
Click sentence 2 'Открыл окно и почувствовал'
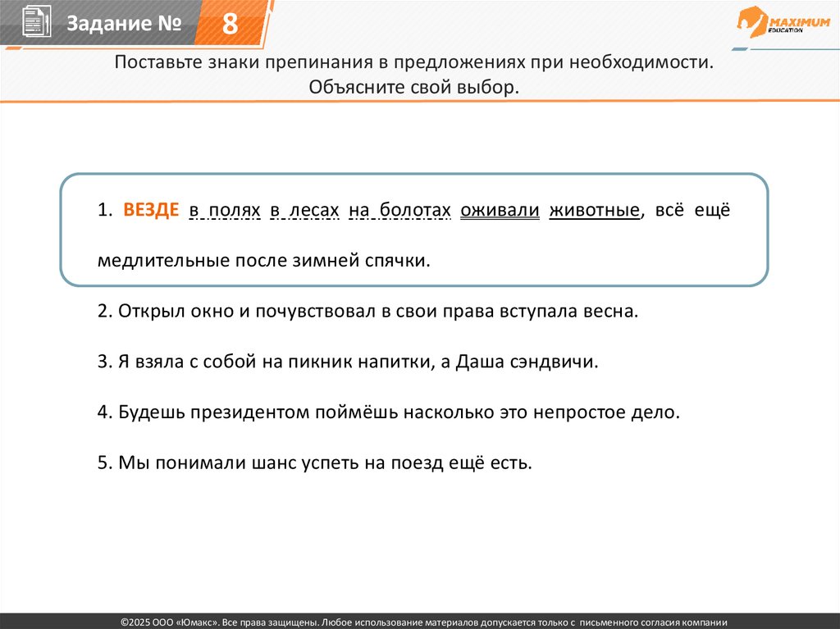coord(367,312)
